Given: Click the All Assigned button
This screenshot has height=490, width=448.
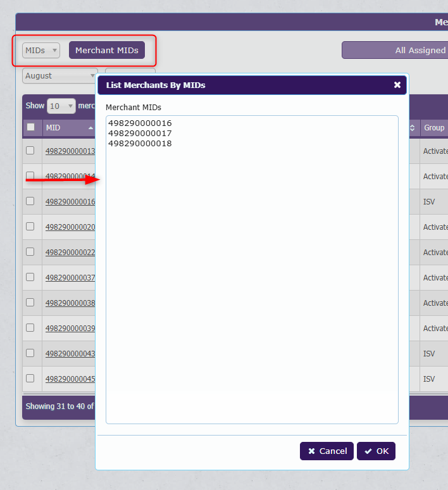Looking at the screenshot, I should (x=395, y=50).
